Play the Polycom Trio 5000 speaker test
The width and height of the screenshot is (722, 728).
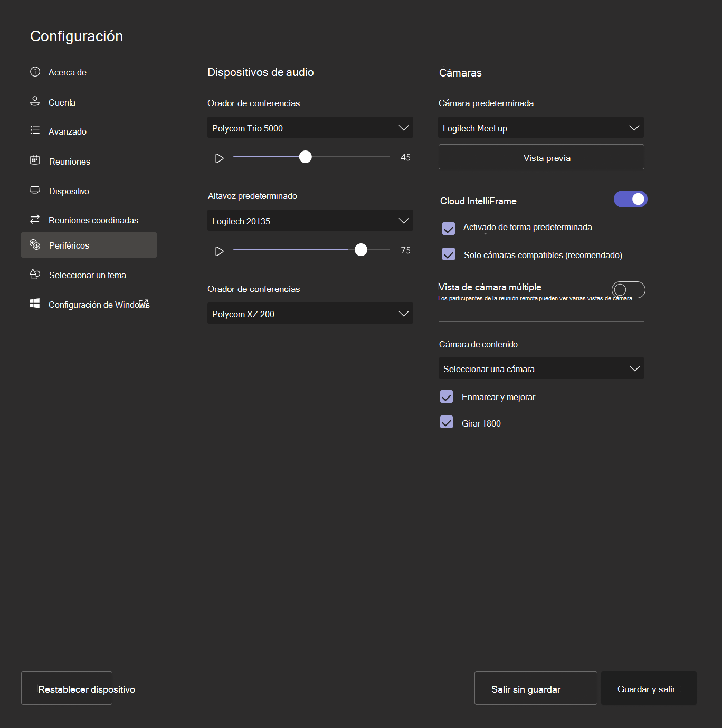coord(220,157)
